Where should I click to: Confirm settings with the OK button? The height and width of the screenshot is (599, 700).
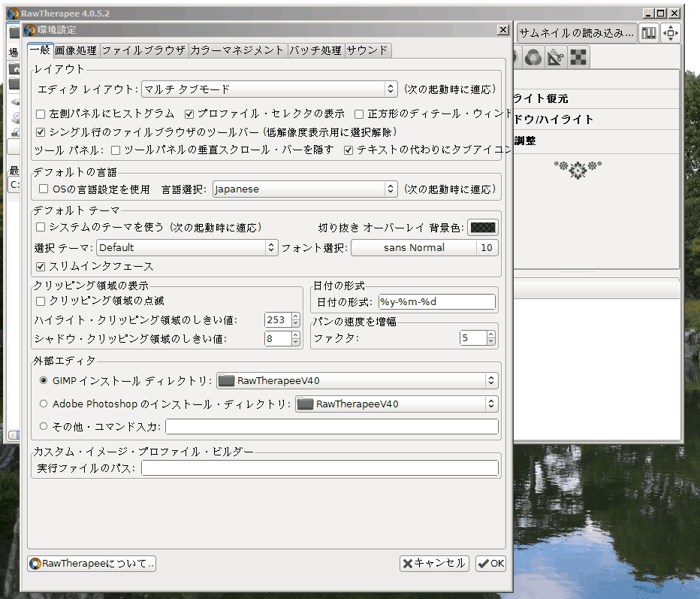coord(490,563)
